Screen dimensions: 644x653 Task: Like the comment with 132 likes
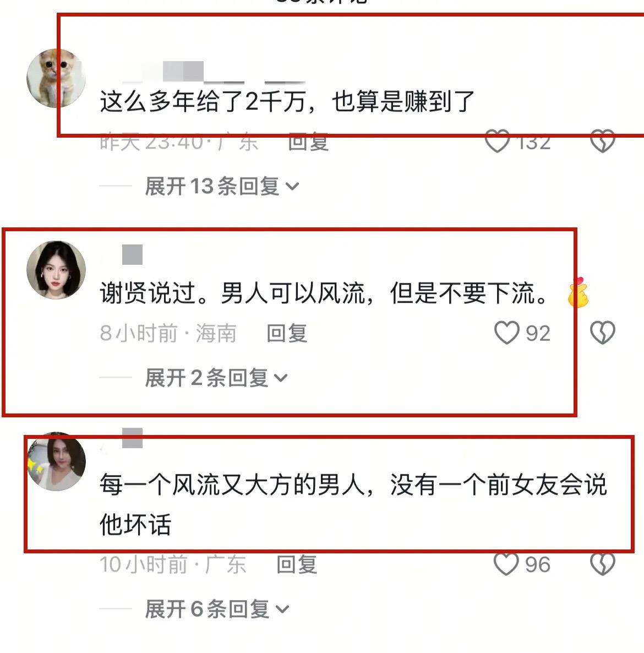tap(498, 141)
